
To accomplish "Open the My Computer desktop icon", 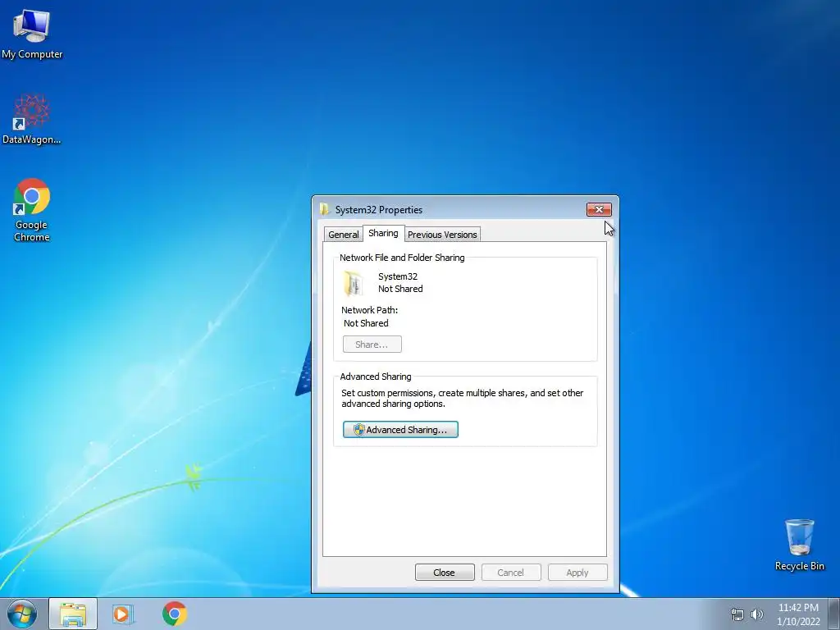I will [x=32, y=34].
